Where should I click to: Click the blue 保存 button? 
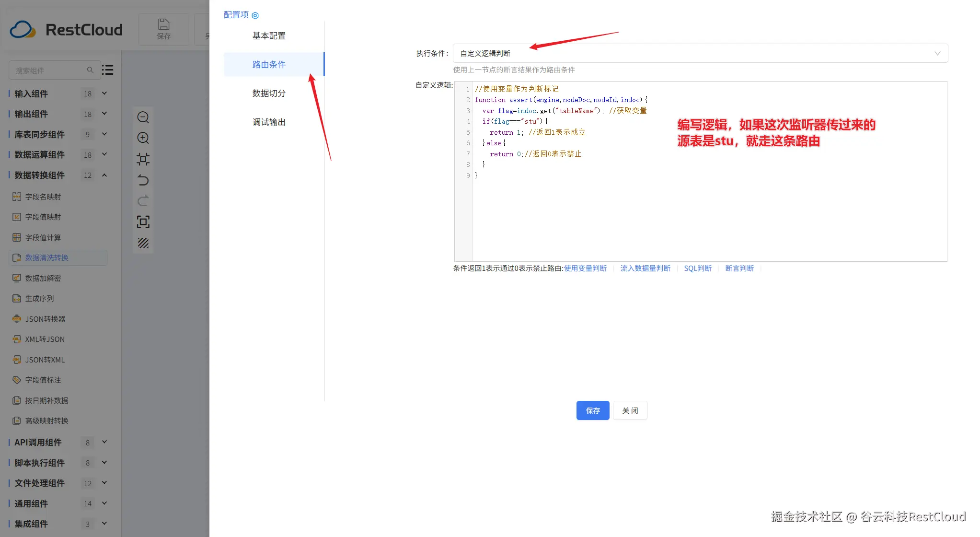tap(593, 410)
